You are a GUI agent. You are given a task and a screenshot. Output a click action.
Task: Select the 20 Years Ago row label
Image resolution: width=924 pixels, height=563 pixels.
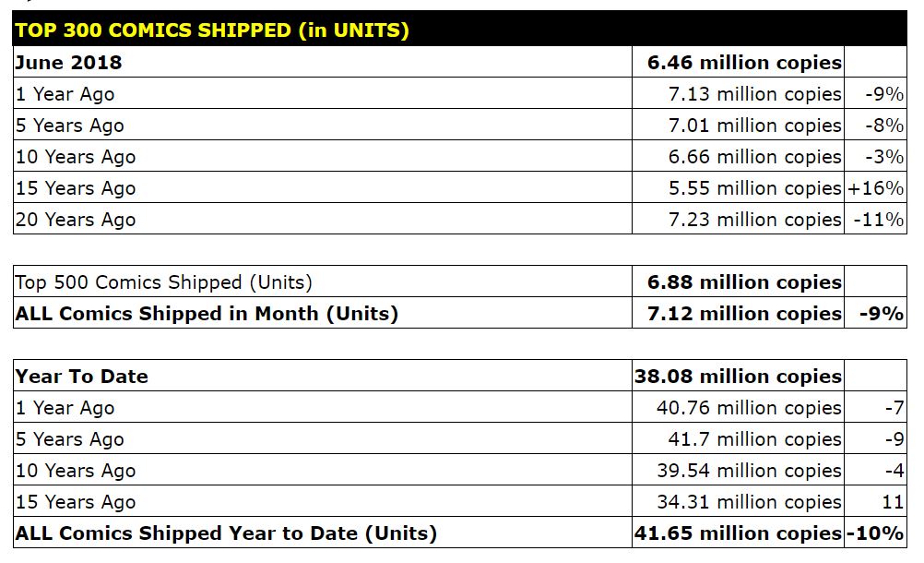pos(76,220)
